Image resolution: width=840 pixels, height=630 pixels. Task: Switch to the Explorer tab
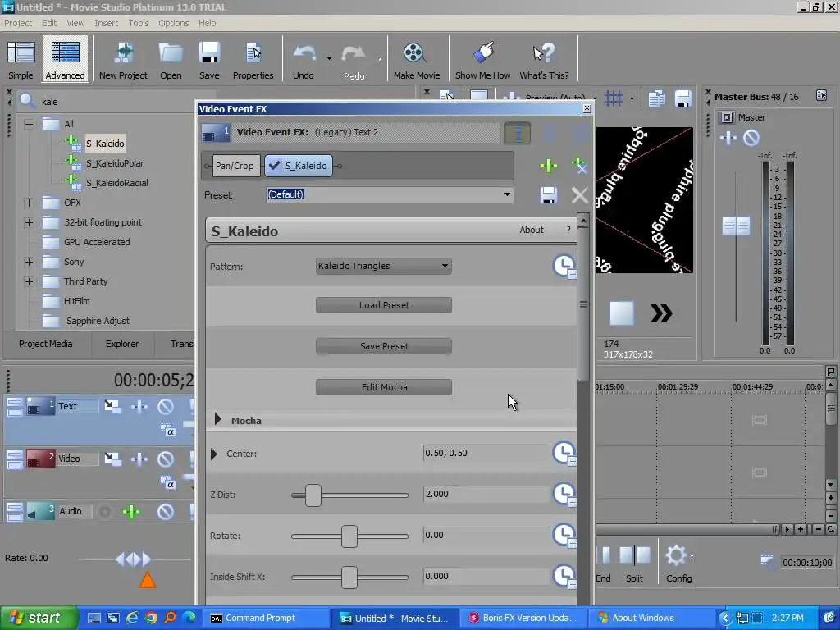point(122,344)
